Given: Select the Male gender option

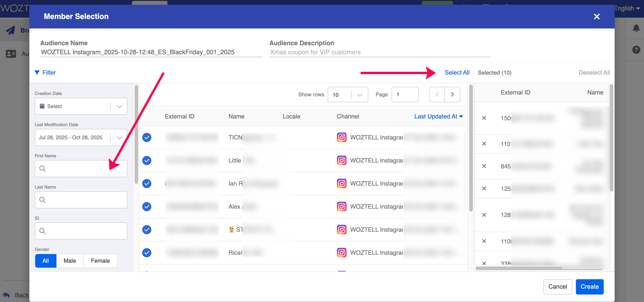Looking at the screenshot, I should (x=70, y=261).
